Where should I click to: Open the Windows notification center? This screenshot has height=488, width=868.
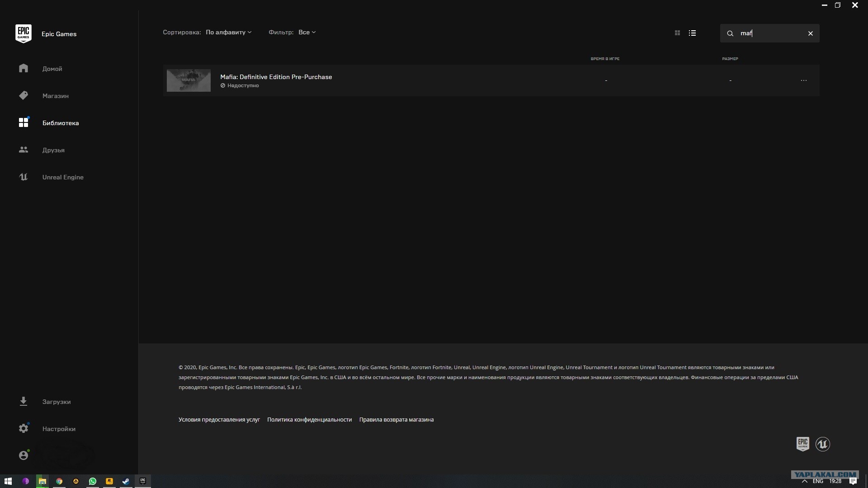click(x=853, y=481)
